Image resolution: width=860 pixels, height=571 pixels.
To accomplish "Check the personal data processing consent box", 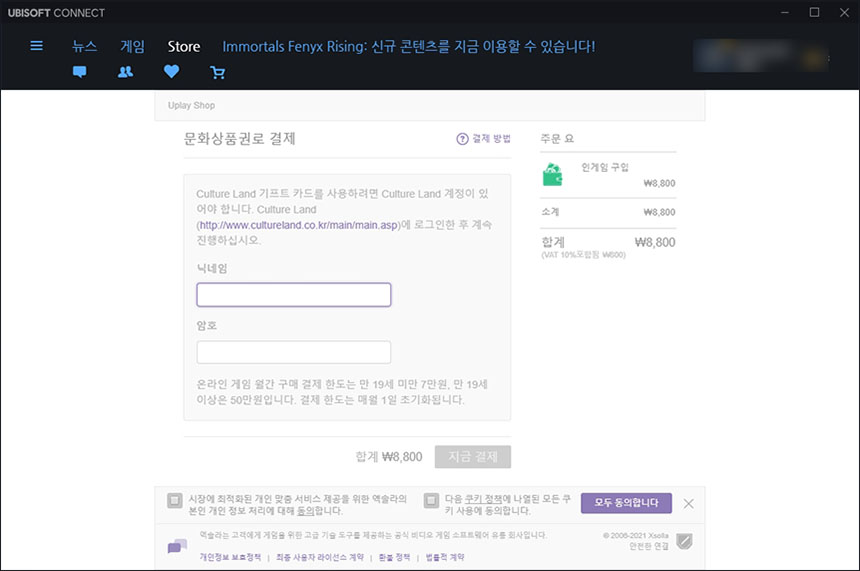I will [x=174, y=500].
